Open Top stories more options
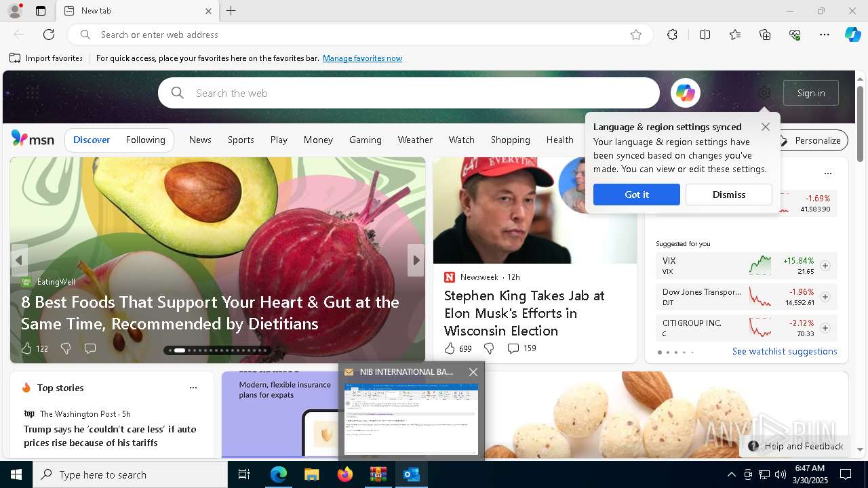 click(x=193, y=388)
